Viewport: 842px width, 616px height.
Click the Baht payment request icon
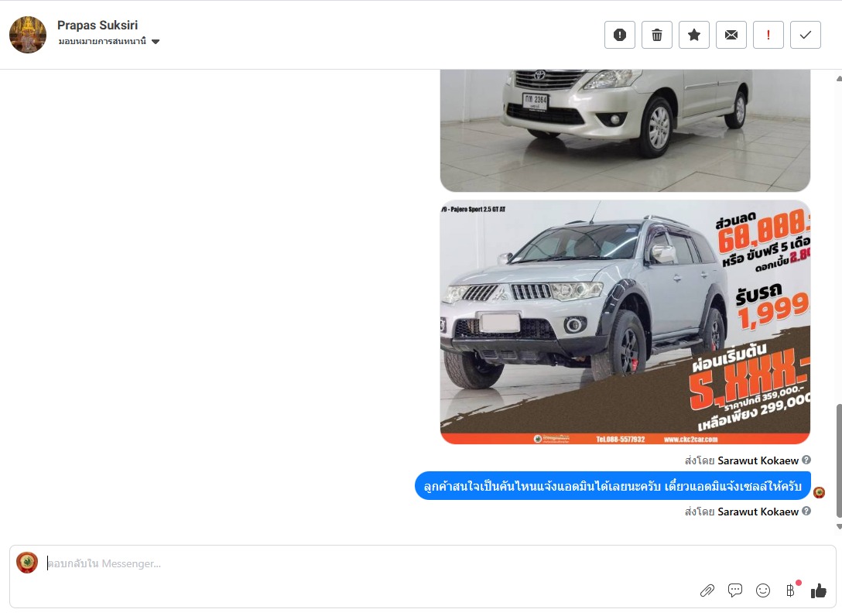point(790,590)
